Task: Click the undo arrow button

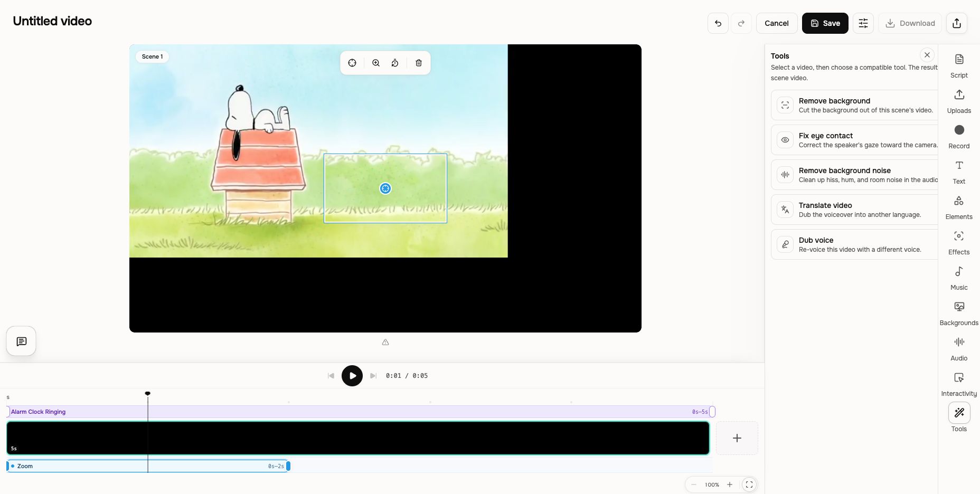Action: (x=718, y=23)
